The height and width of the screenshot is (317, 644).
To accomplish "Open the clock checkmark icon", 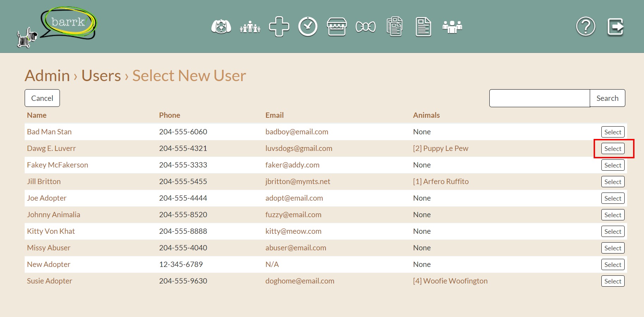I will (x=308, y=26).
